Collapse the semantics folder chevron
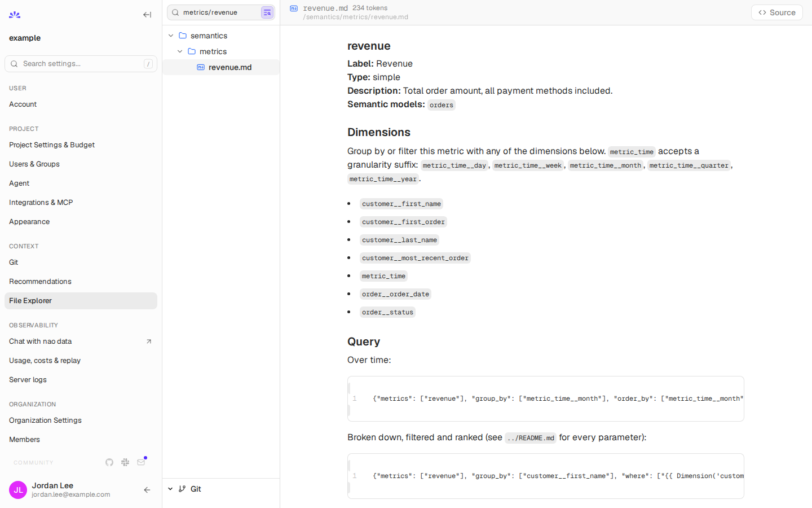Screen dimensions: 812x508 click(171, 36)
